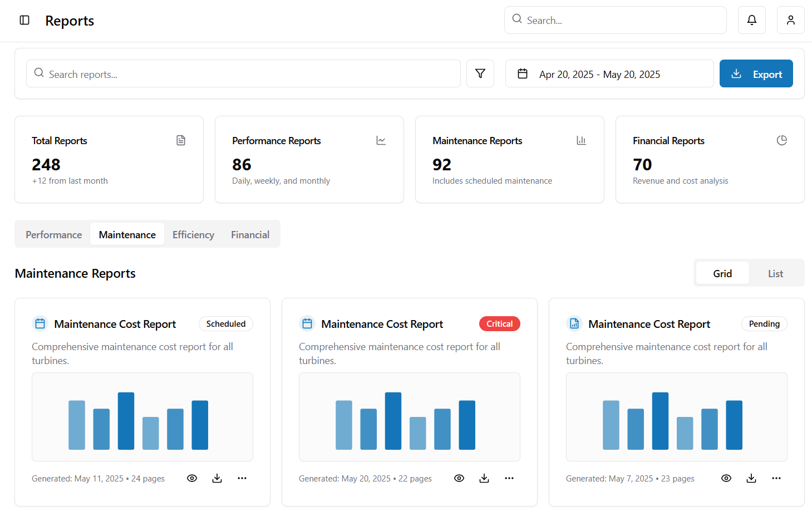The height and width of the screenshot is (511, 812).
Task: Toggle the sidebar panel icon
Action: (x=24, y=21)
